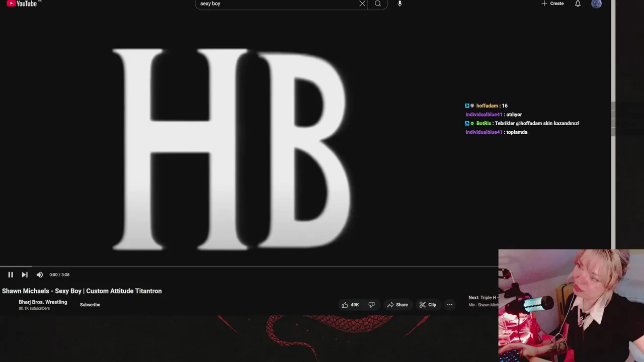This screenshot has height=362, width=644.
Task: Click the hoffadam chat username
Action: point(487,106)
